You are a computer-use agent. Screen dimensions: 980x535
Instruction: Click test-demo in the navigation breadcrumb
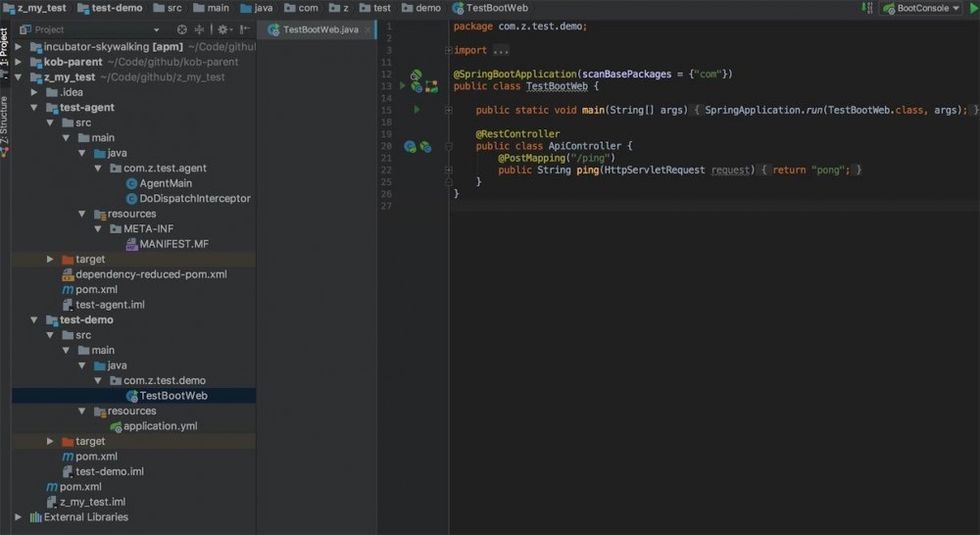pyautogui.click(x=116, y=8)
